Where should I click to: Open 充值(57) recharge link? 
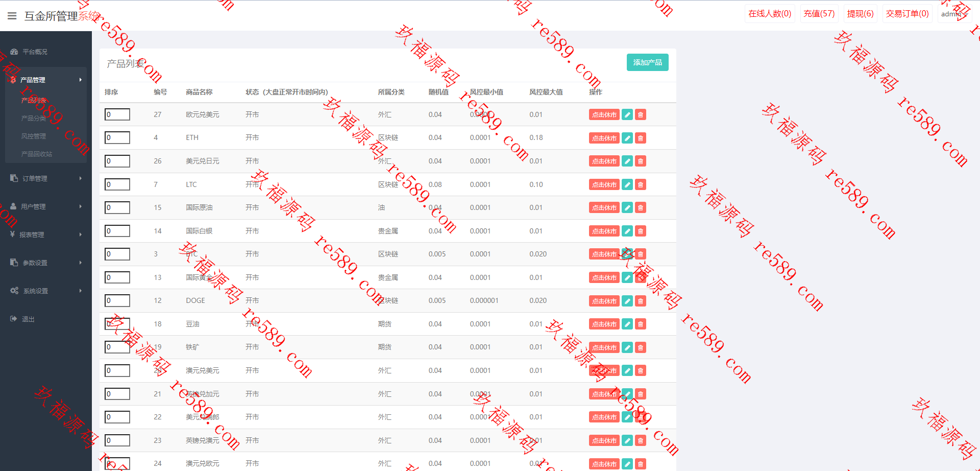pyautogui.click(x=819, y=14)
